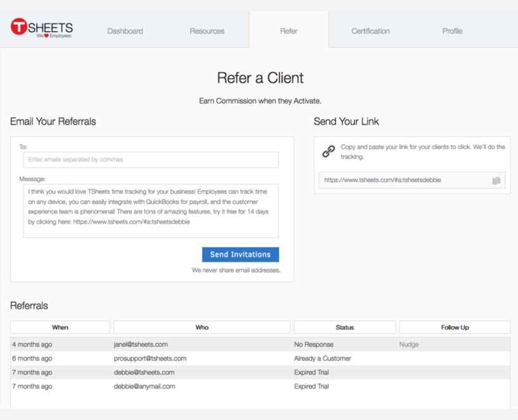The height and width of the screenshot is (420, 518).
Task: Click the Send Invitations button
Action: [241, 254]
